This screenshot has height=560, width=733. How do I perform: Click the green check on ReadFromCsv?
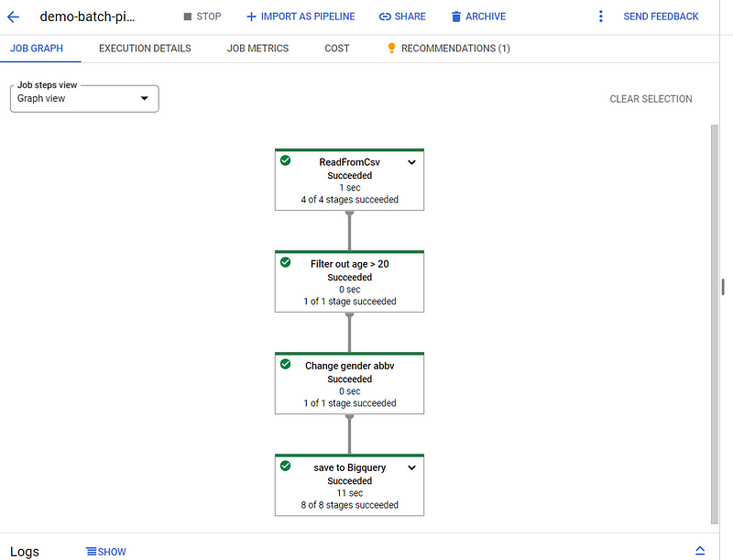click(x=286, y=160)
